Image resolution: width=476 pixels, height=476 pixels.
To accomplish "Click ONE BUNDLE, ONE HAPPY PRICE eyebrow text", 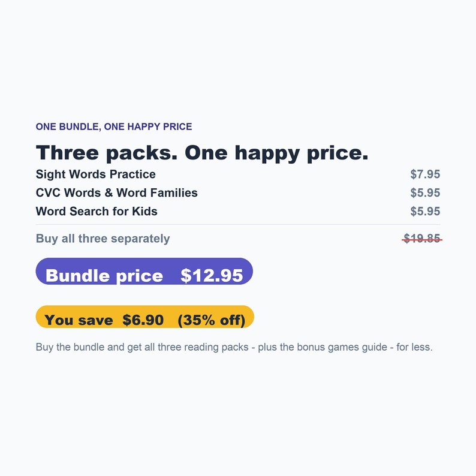I will tap(114, 126).
